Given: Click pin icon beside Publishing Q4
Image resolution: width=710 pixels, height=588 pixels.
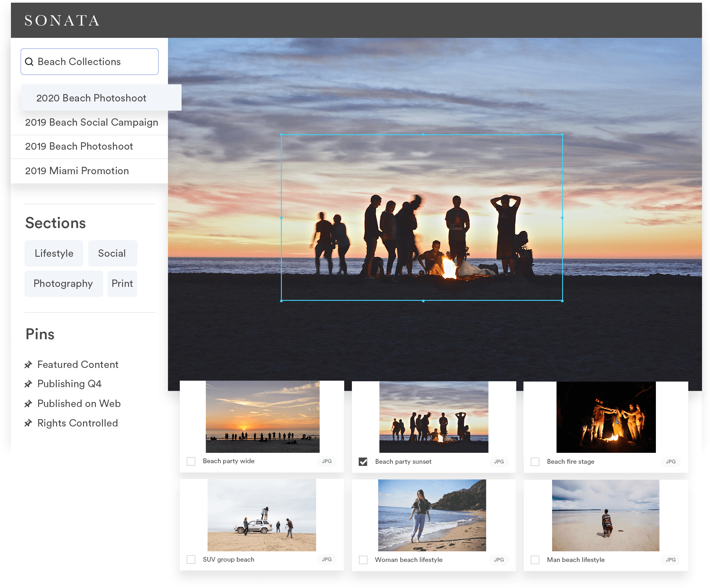Looking at the screenshot, I should [28, 384].
